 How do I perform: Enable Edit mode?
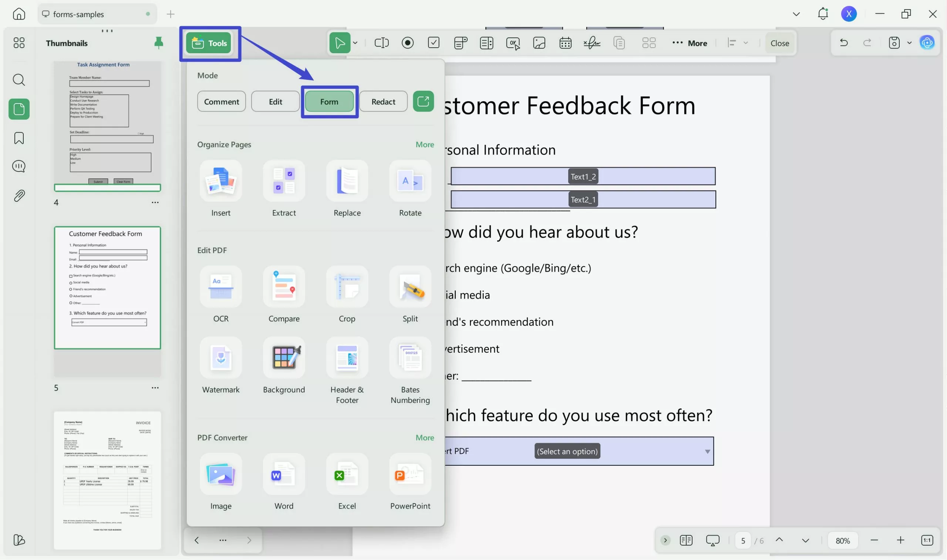click(x=275, y=101)
